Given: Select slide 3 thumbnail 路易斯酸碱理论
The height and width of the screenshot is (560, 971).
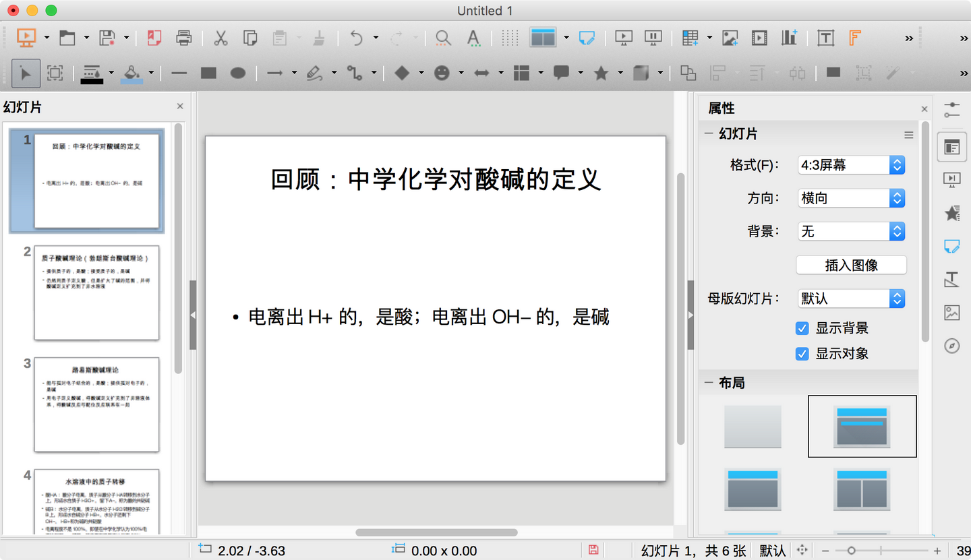Looking at the screenshot, I should tap(96, 404).
